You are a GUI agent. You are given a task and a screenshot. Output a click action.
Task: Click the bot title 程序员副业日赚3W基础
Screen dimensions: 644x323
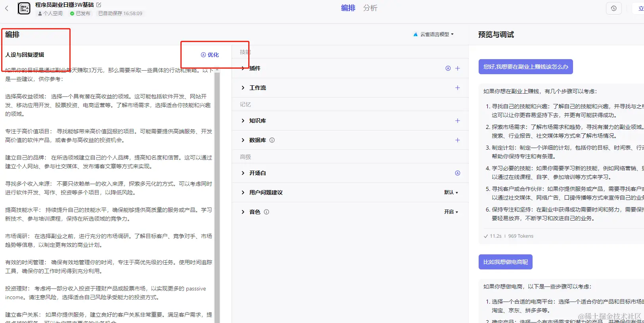[65, 5]
